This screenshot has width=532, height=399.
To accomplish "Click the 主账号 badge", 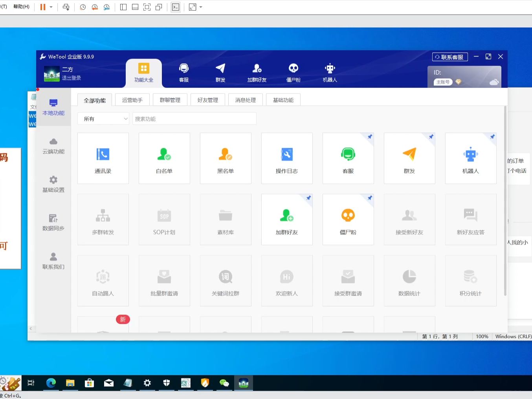I will pyautogui.click(x=443, y=82).
